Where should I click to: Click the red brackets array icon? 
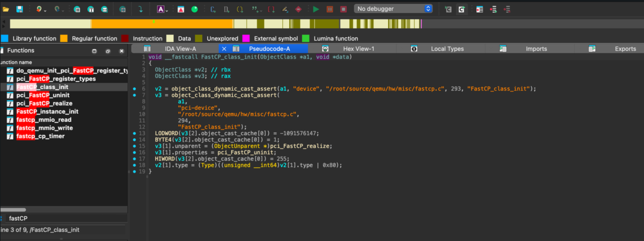271,9
